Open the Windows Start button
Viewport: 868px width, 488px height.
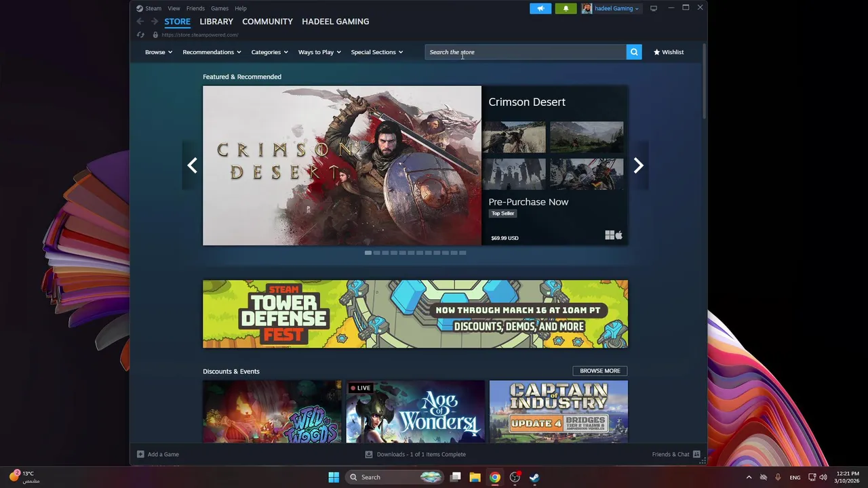click(x=334, y=477)
